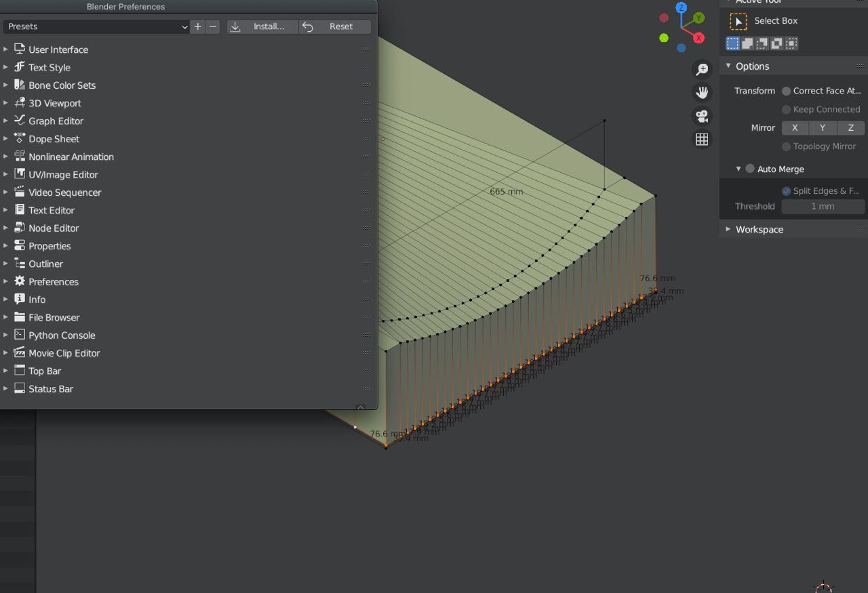Click the zoom magnifier viewport icon
The height and width of the screenshot is (593, 868).
[702, 69]
